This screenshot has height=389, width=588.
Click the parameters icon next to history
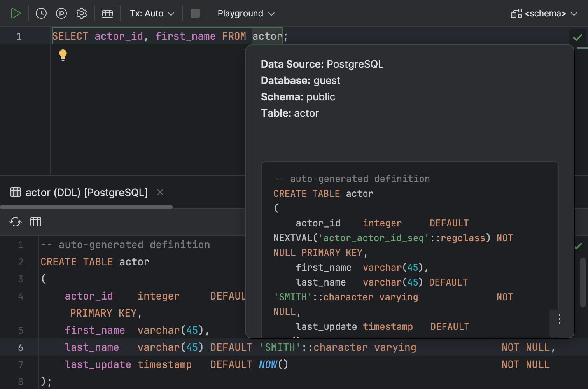point(61,13)
